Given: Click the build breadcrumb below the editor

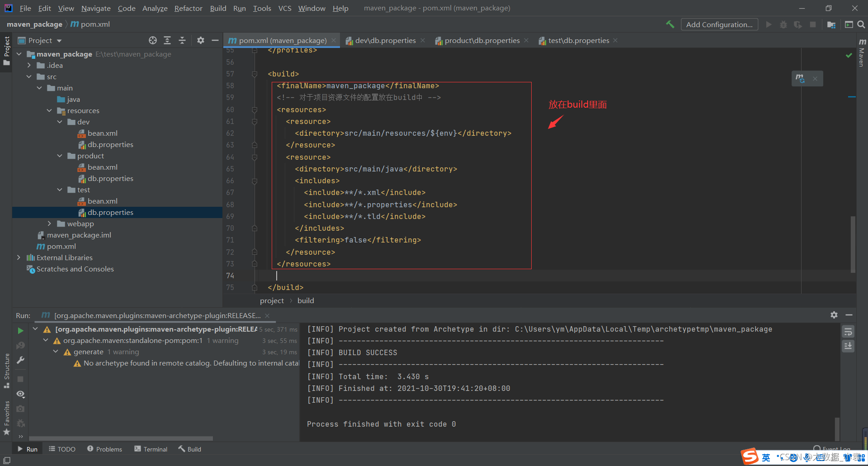Looking at the screenshot, I should (306, 301).
